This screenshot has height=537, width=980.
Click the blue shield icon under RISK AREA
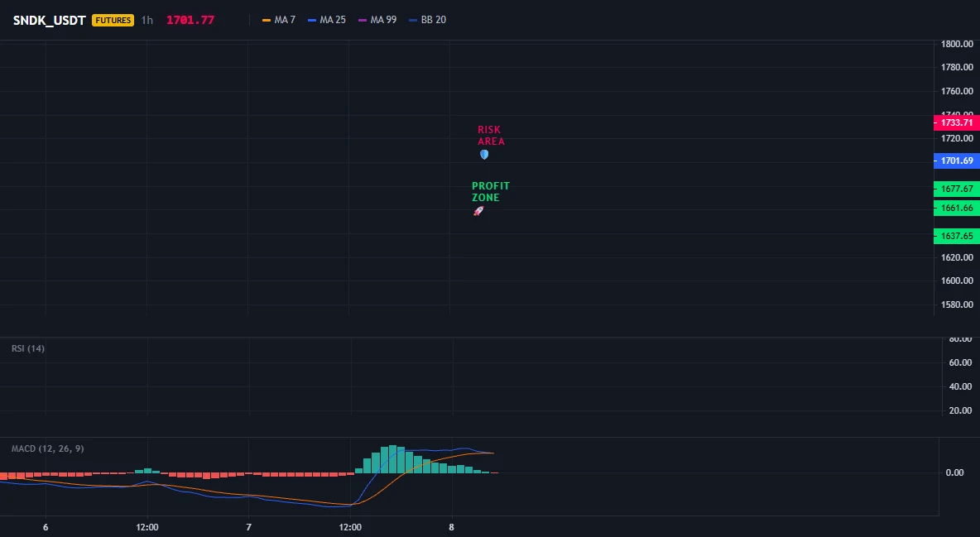pyautogui.click(x=484, y=155)
